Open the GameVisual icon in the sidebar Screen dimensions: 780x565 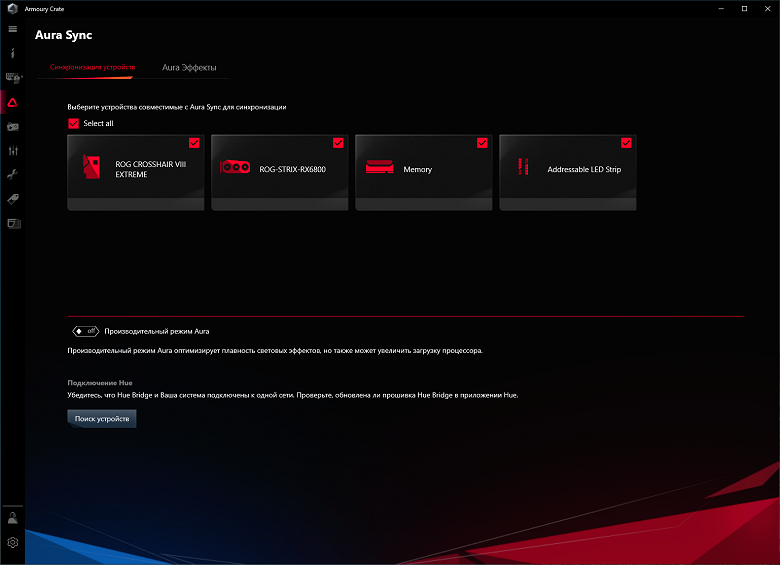click(x=13, y=127)
